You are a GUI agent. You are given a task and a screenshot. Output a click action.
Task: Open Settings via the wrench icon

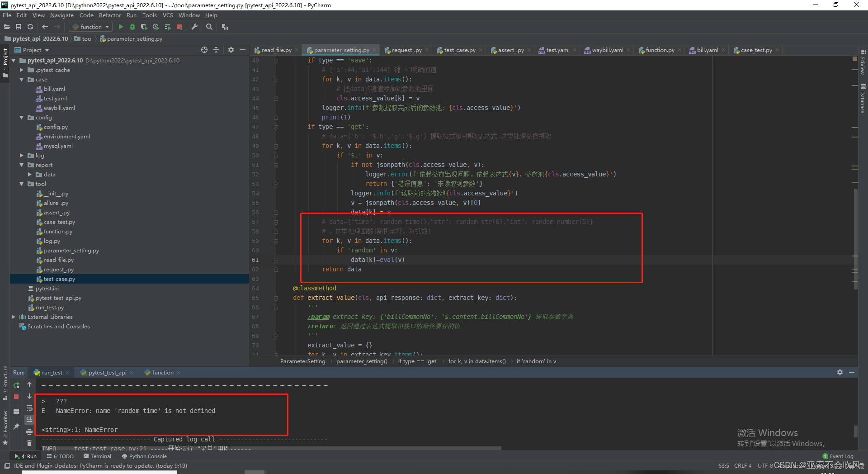tap(194, 27)
